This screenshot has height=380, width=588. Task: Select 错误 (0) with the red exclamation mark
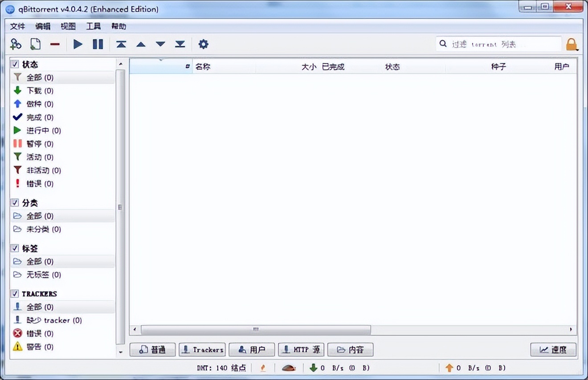point(62,184)
